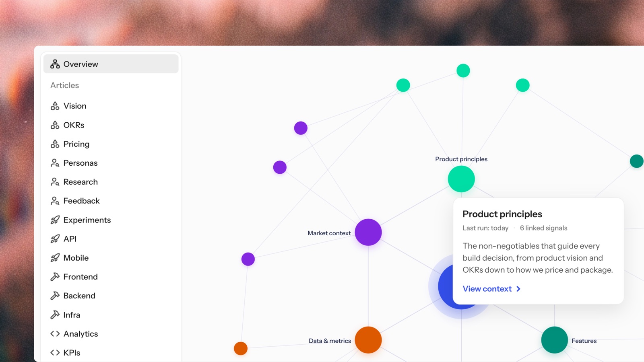Select Infra in the sidebar

[x=111, y=315]
